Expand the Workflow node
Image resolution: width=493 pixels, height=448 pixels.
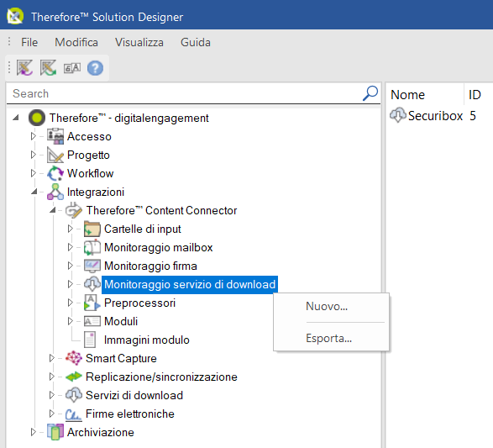(x=34, y=173)
